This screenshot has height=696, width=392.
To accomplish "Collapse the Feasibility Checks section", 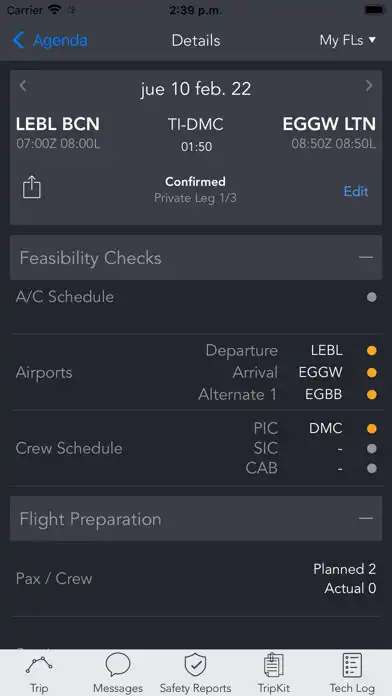I will pyautogui.click(x=366, y=257).
